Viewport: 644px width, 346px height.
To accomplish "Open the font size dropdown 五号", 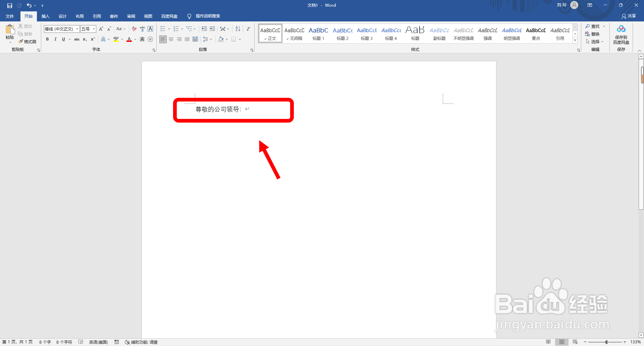I will click(x=94, y=29).
